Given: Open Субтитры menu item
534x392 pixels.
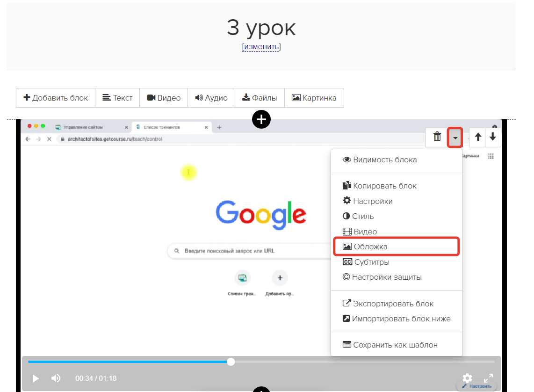Looking at the screenshot, I should click(x=397, y=262).
